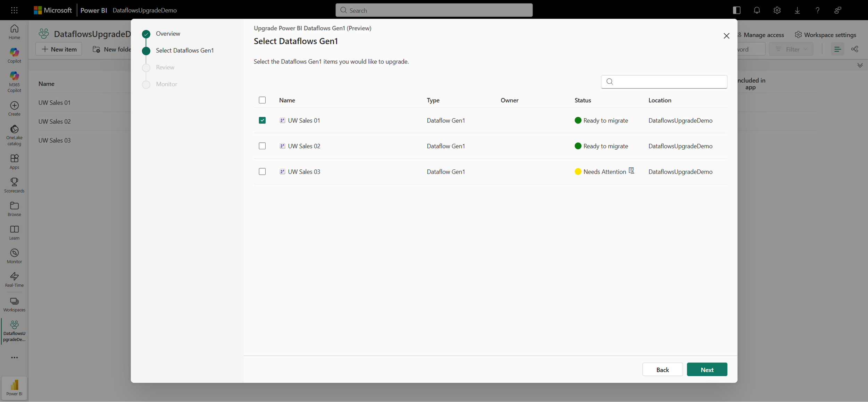
Task: Click UW Sales 03 in the dialog list
Action: point(304,172)
